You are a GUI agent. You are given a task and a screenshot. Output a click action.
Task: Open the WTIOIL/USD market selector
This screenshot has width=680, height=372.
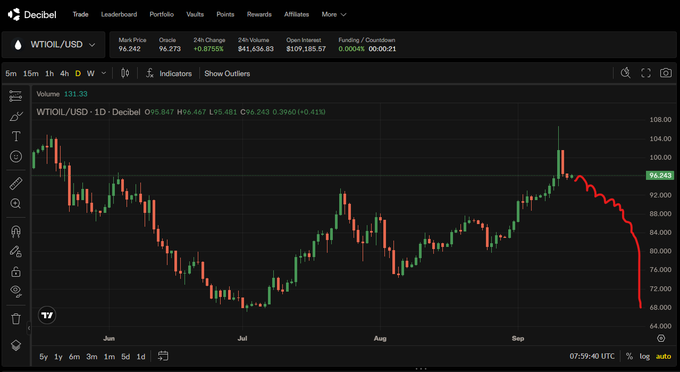tap(53, 45)
